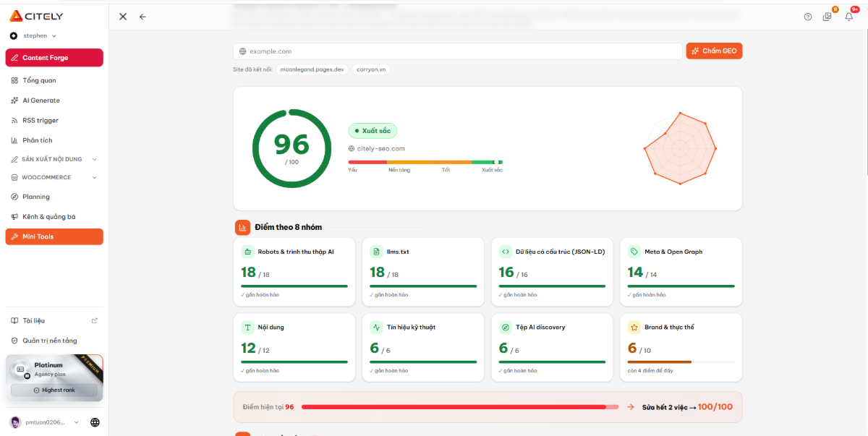
Task: Open the Platinum Agency plan card
Action: point(54,378)
